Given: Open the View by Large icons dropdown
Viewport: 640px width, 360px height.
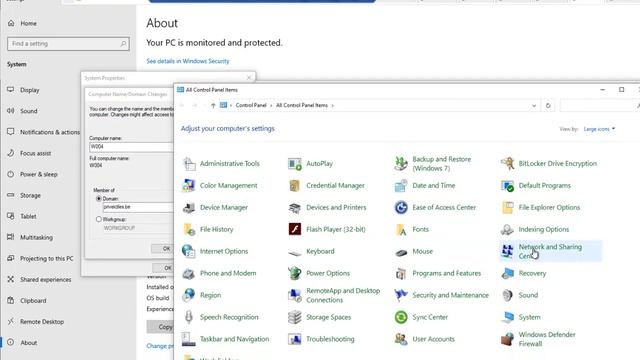Looking at the screenshot, I should pyautogui.click(x=599, y=129).
